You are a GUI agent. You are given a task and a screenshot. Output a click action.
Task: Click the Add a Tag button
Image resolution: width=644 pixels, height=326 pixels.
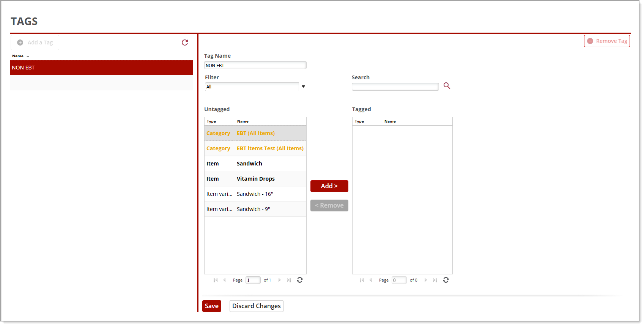[35, 43]
